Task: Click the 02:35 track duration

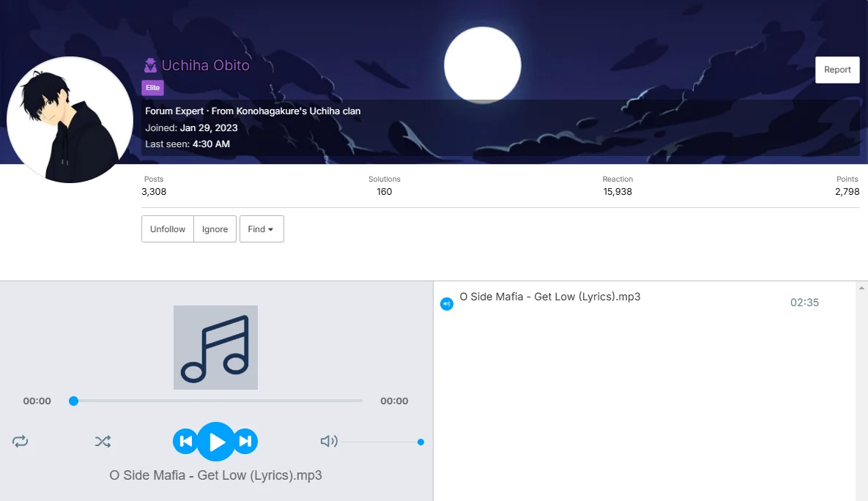Action: click(x=804, y=303)
